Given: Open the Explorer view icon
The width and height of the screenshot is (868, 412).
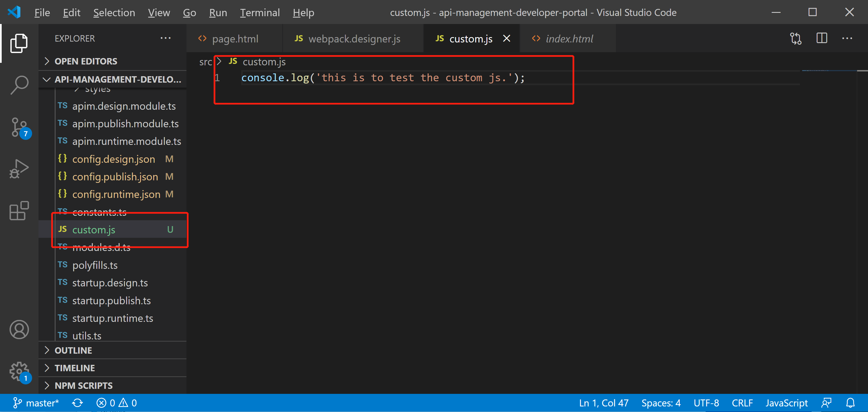Looking at the screenshot, I should pos(19,43).
